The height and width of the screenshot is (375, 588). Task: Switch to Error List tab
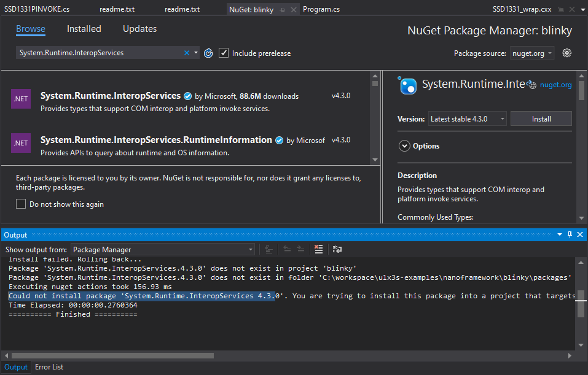49,367
